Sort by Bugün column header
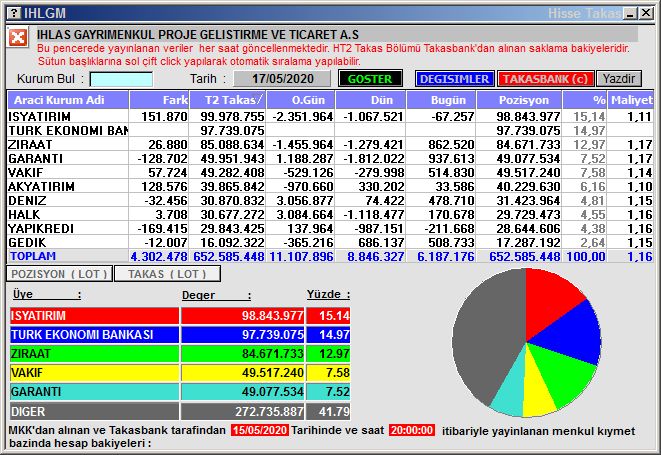The width and height of the screenshot is (661, 455). click(x=441, y=100)
